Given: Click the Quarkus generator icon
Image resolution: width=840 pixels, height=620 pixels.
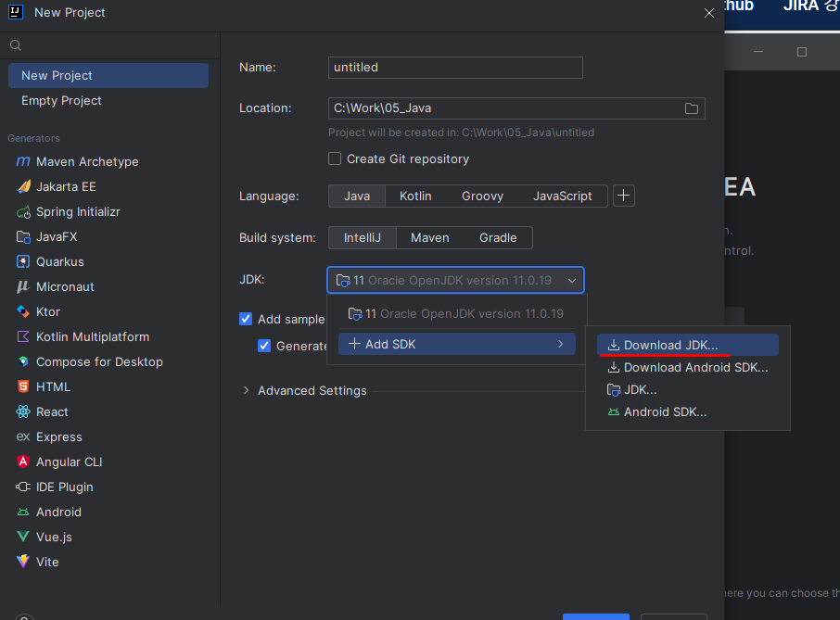Looking at the screenshot, I should pos(23,261).
